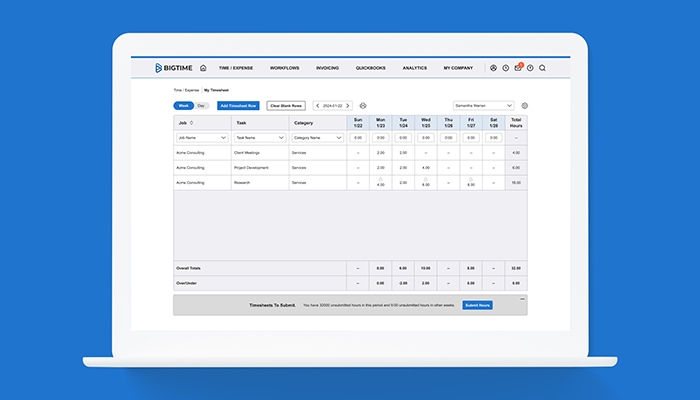Click the sort icon beside Job header
The width and height of the screenshot is (700, 400).
[192, 123]
